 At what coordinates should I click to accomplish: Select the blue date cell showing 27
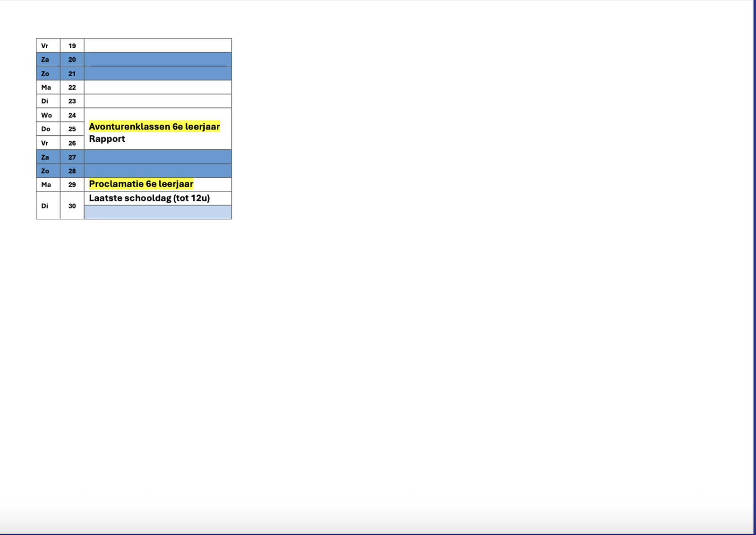pos(72,157)
